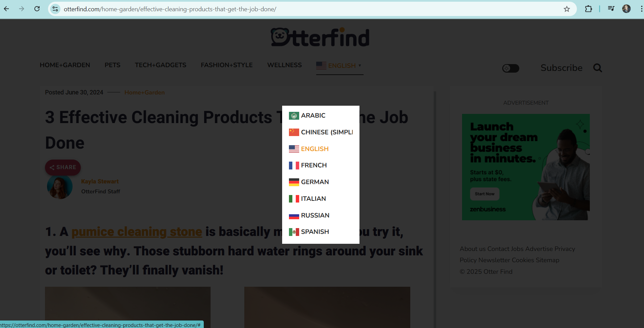The image size is (644, 328).
Task: Select Arabic from language list
Action: point(313,116)
